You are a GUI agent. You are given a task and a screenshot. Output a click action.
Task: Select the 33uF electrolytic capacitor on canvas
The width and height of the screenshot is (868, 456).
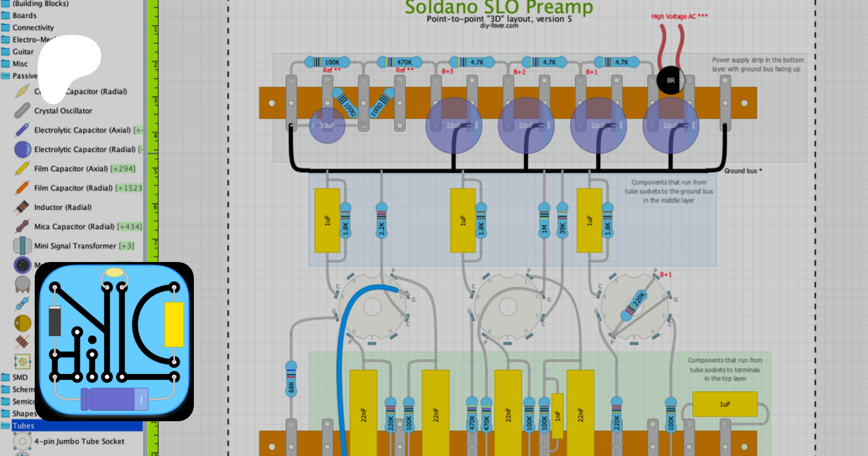327,126
